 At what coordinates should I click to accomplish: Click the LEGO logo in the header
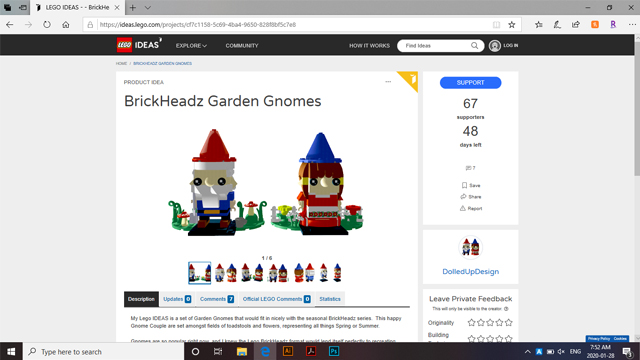tap(124, 45)
